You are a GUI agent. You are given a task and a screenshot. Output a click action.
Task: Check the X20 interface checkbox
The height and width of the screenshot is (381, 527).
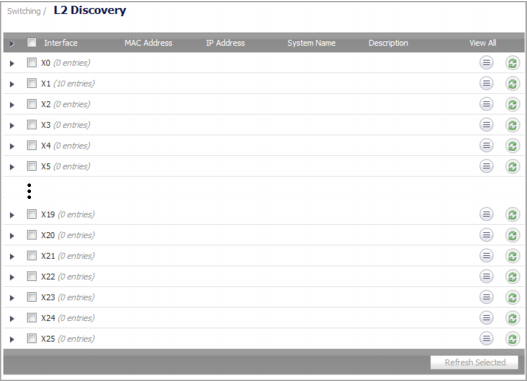tap(32, 235)
